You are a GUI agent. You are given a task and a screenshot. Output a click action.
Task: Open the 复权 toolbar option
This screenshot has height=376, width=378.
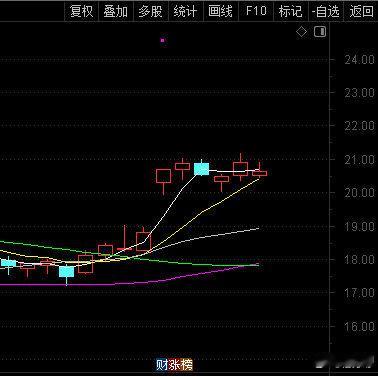click(81, 11)
